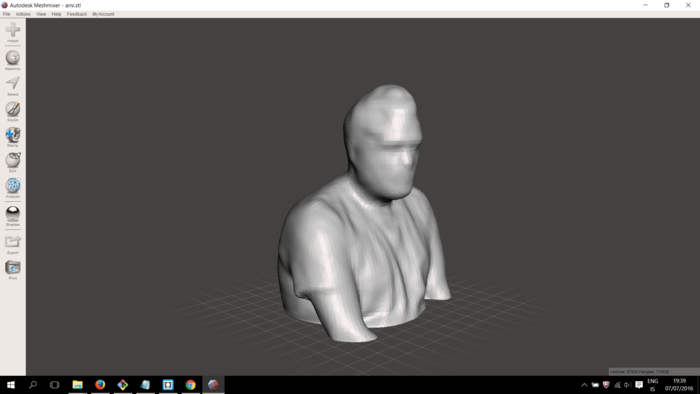700x394 pixels.
Task: Open Task View on the taskbar
Action: click(x=54, y=385)
